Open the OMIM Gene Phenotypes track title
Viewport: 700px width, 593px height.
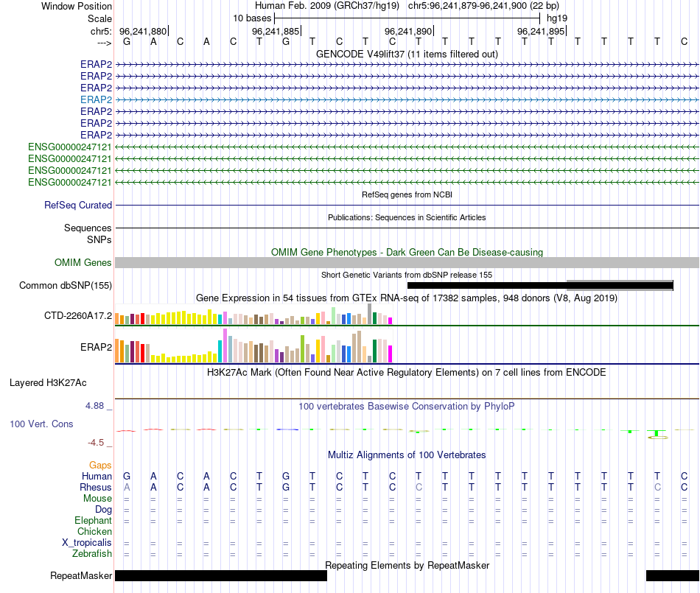[x=407, y=253]
